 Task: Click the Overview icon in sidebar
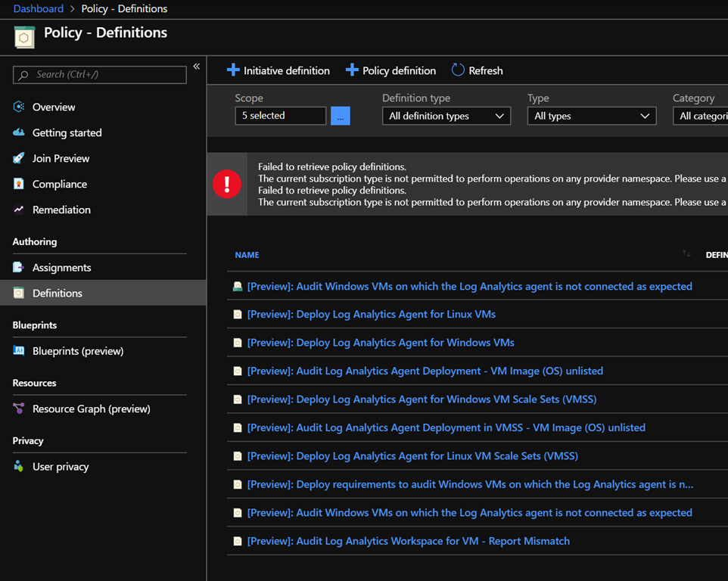point(19,107)
